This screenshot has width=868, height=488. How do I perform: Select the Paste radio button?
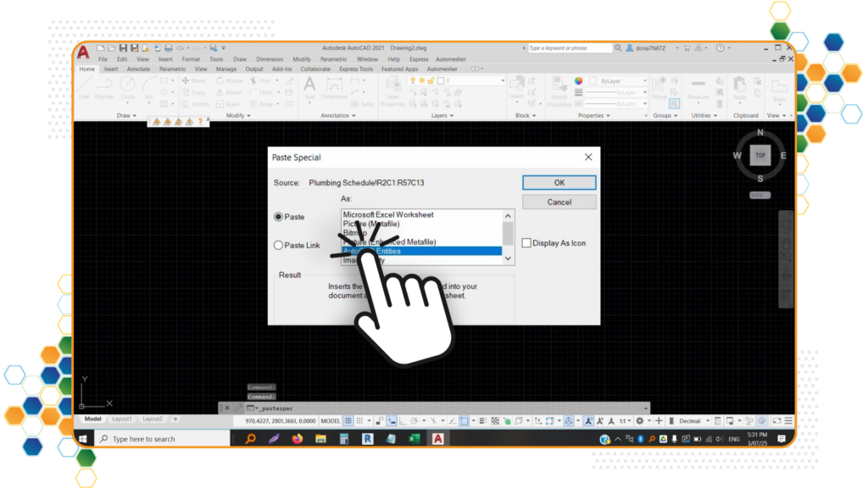279,217
